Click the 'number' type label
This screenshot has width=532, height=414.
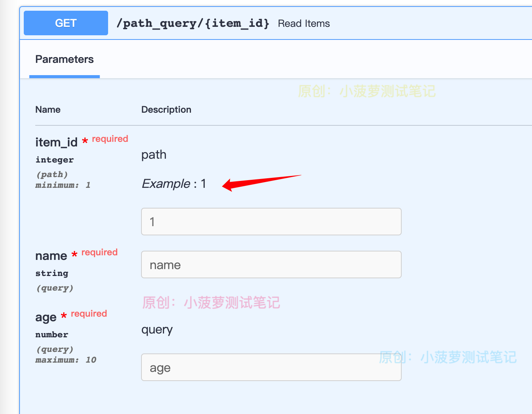[x=52, y=335]
